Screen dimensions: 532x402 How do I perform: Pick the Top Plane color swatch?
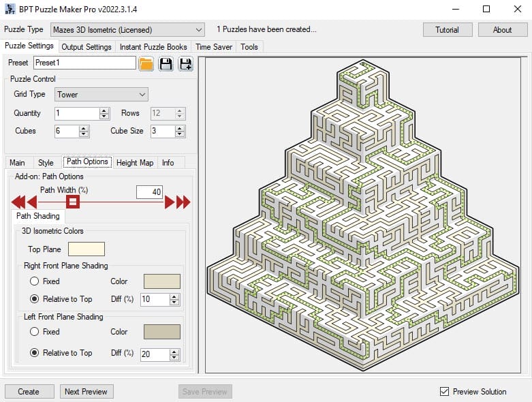[87, 249]
